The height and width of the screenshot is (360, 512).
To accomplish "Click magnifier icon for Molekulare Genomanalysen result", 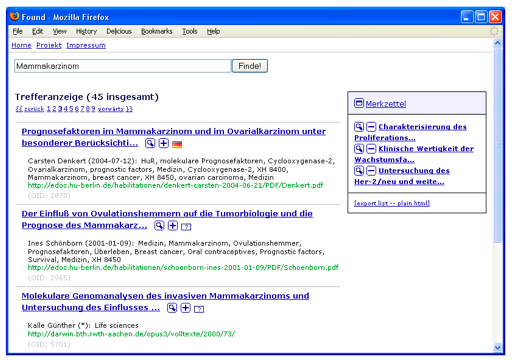I will click(x=172, y=308).
